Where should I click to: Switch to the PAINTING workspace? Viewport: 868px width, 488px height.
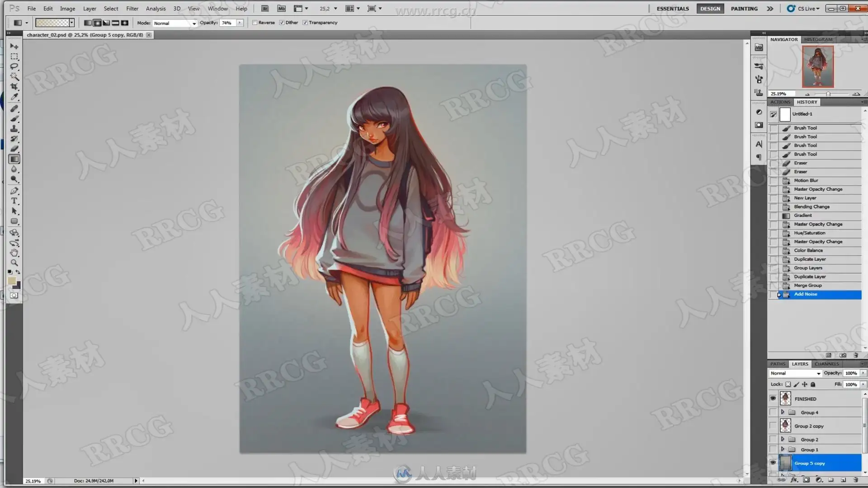pos(744,9)
